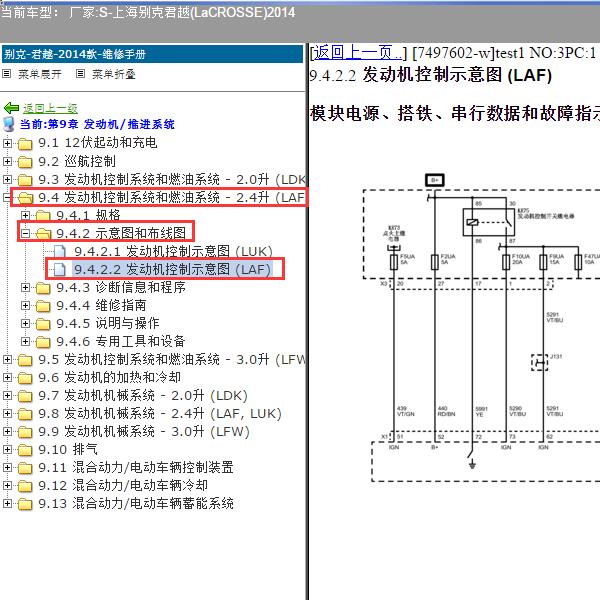Click open folder icon of 9.4.2 示意图和布线图
The width and height of the screenshot is (600, 600).
(43, 234)
